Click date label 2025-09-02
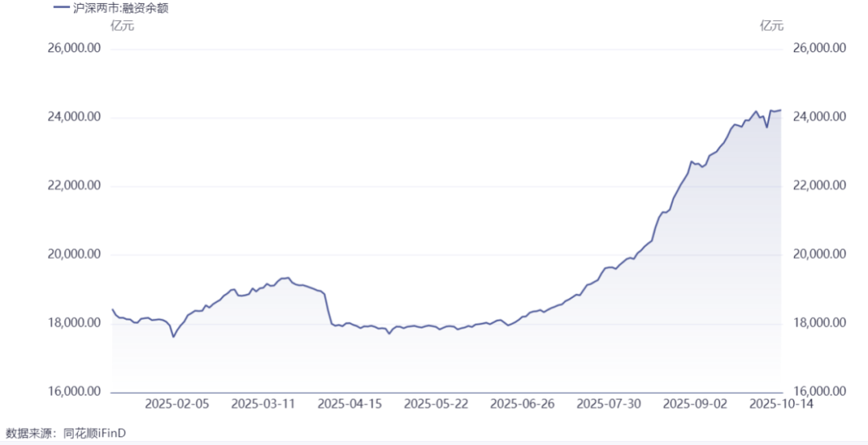Image resolution: width=868 pixels, height=445 pixels. (x=695, y=405)
